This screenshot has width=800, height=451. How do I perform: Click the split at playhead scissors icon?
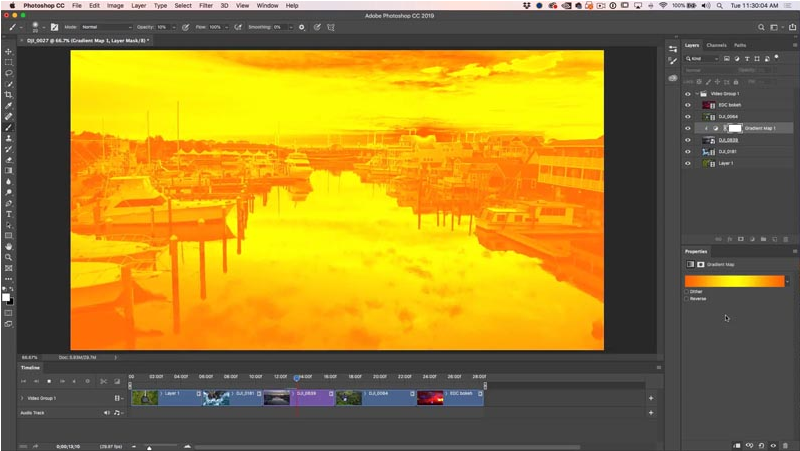pyautogui.click(x=104, y=381)
